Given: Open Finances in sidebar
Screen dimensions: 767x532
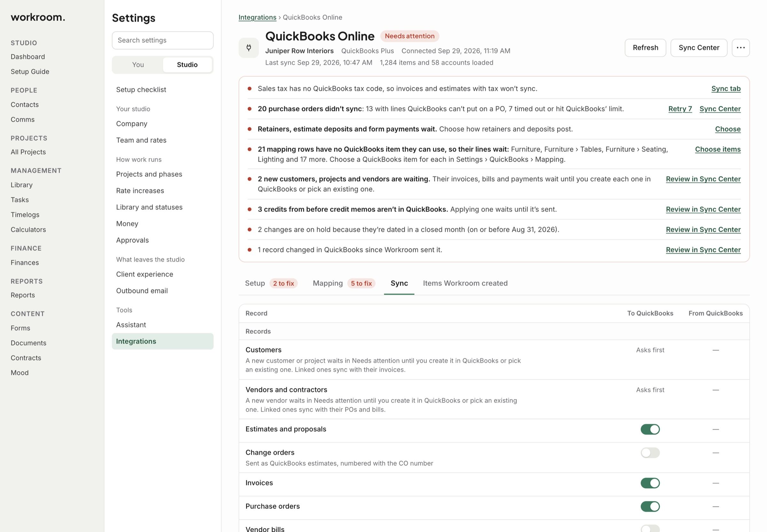Looking at the screenshot, I should [25, 263].
